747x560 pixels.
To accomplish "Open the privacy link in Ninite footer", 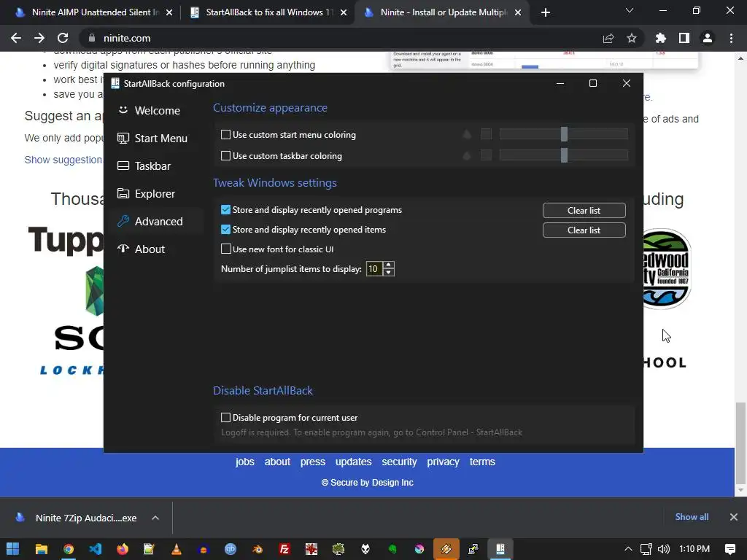I will [x=443, y=462].
